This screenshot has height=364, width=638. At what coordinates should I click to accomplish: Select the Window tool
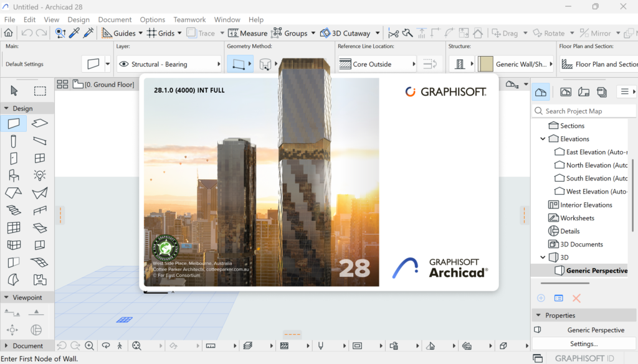point(39,158)
